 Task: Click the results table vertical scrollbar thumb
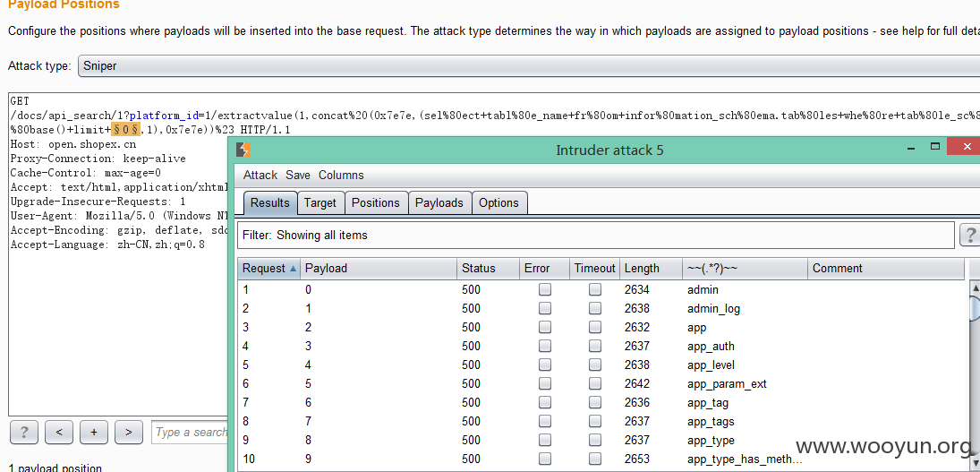click(975, 307)
